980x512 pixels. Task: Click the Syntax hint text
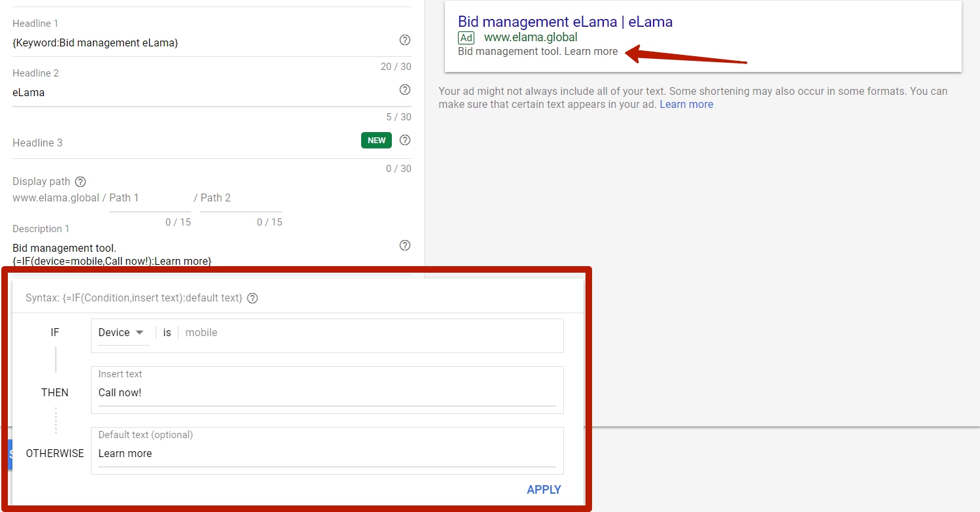(134, 298)
